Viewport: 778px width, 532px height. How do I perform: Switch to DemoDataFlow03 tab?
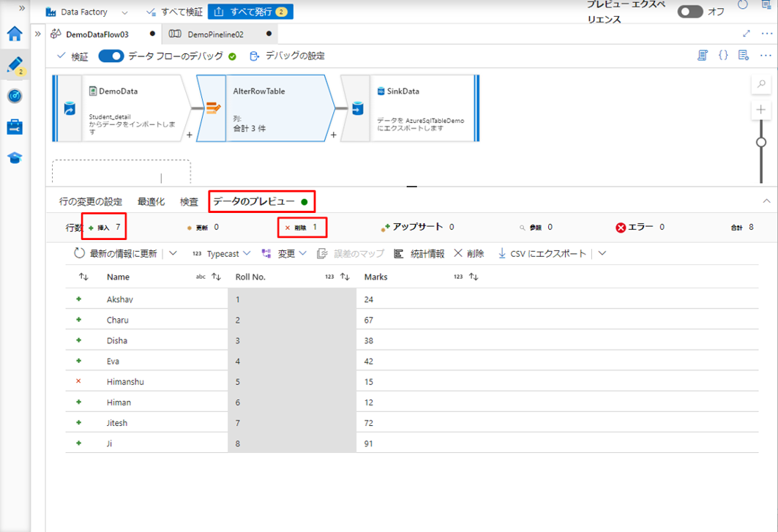pos(97,34)
